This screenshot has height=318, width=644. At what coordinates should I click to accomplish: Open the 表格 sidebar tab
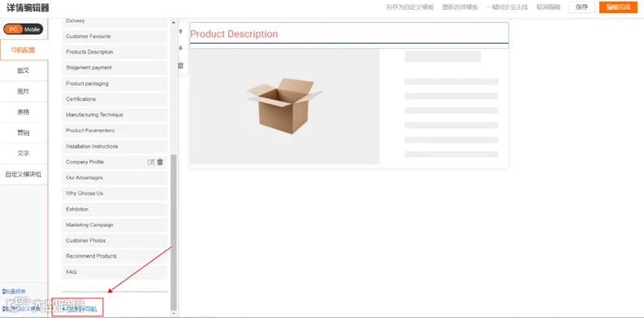[24, 112]
